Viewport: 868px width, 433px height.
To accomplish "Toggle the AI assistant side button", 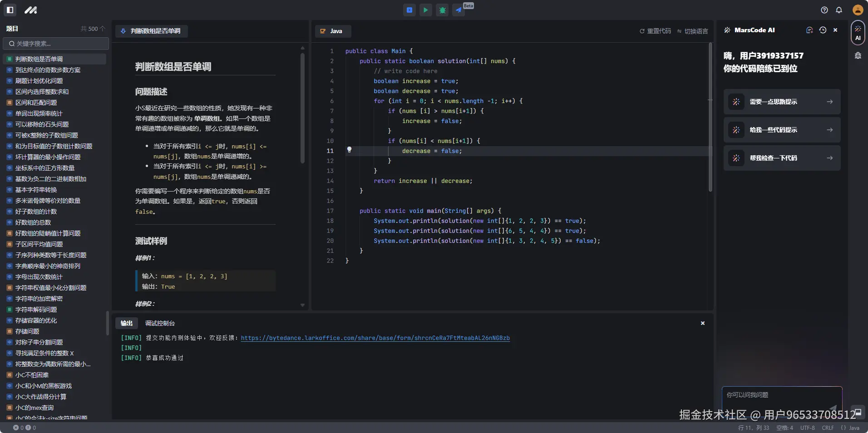I will click(x=858, y=33).
